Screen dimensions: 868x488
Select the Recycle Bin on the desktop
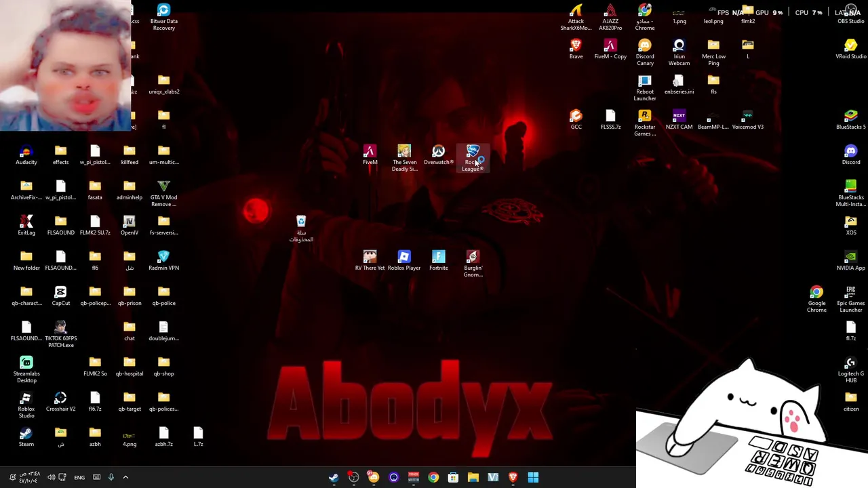coord(301,229)
